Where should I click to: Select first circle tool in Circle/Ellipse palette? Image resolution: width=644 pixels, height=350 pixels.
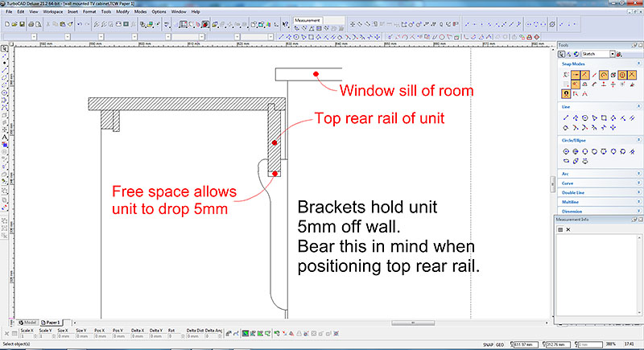pyautogui.click(x=566, y=150)
